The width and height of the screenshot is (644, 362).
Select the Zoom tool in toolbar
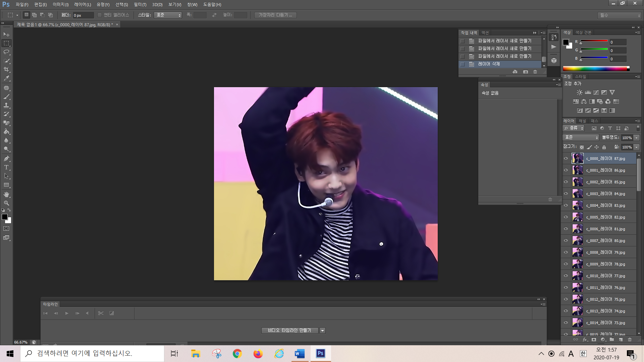click(x=6, y=203)
